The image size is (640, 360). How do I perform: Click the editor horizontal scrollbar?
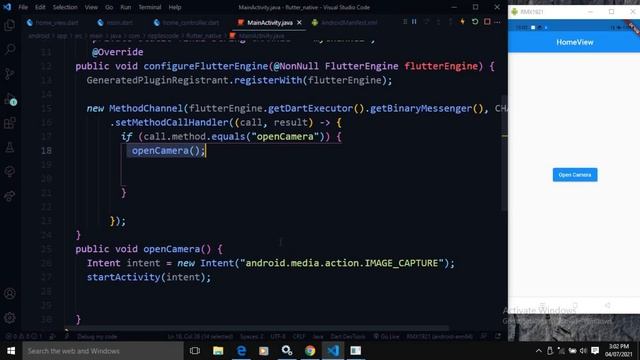click(x=258, y=328)
